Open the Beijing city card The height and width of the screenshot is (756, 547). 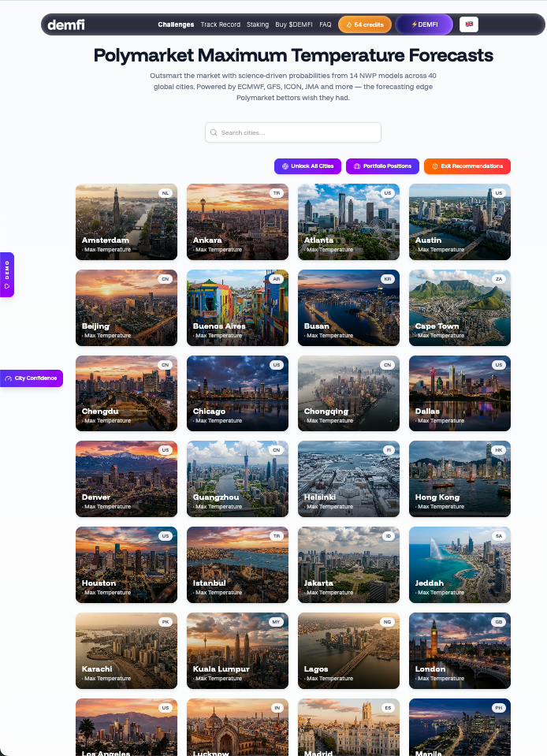point(126,307)
